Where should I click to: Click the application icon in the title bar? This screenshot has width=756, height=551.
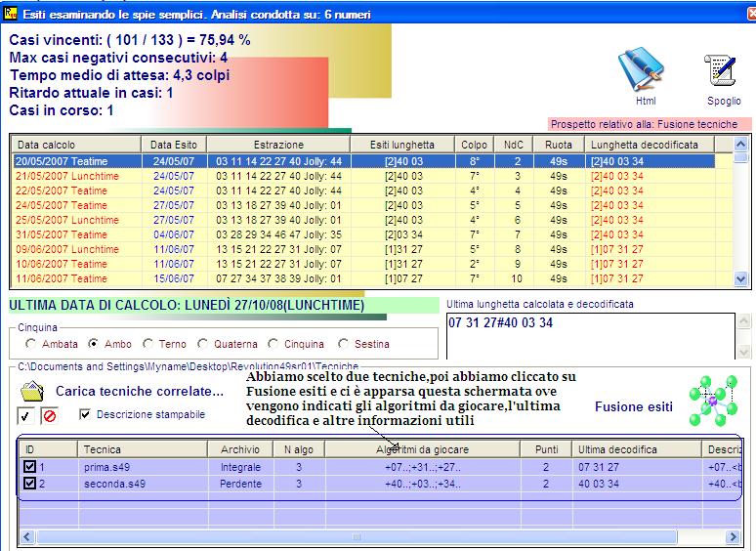[10, 14]
